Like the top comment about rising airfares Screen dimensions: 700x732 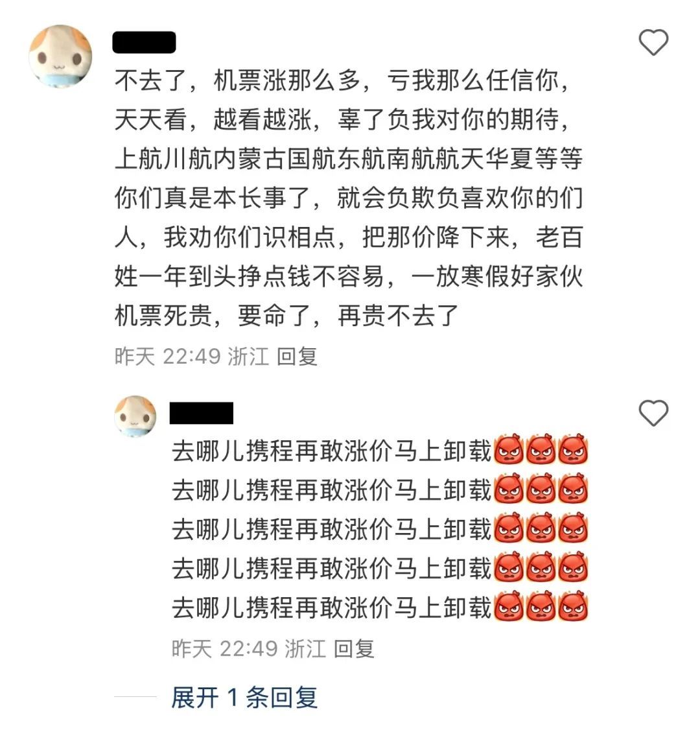click(x=653, y=42)
